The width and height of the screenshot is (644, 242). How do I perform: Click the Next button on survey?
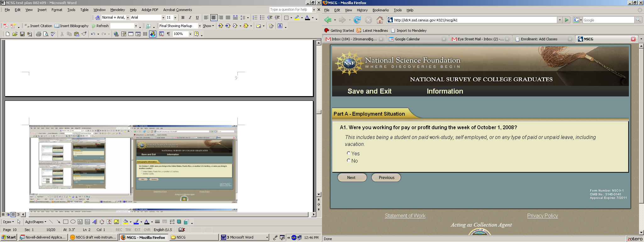[352, 177]
